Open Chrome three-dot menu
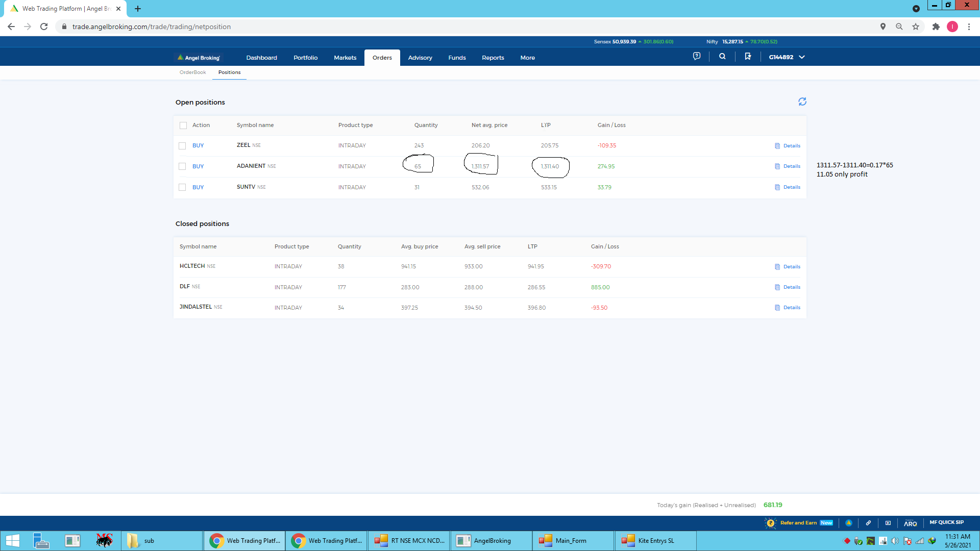 [x=969, y=27]
